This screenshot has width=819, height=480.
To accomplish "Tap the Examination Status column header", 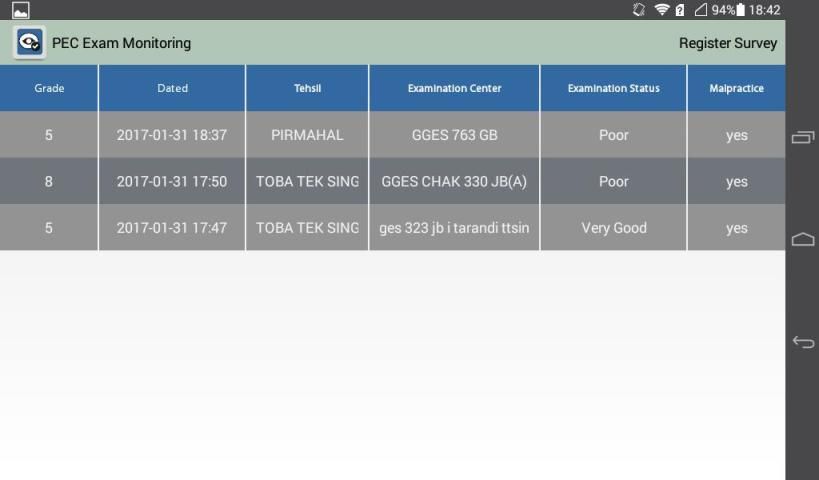I will coord(613,88).
